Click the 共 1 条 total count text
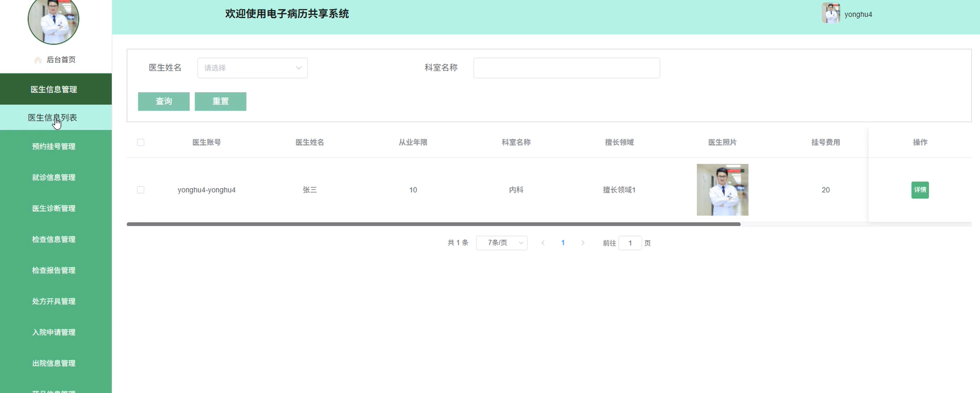This screenshot has width=980, height=393. tap(458, 243)
